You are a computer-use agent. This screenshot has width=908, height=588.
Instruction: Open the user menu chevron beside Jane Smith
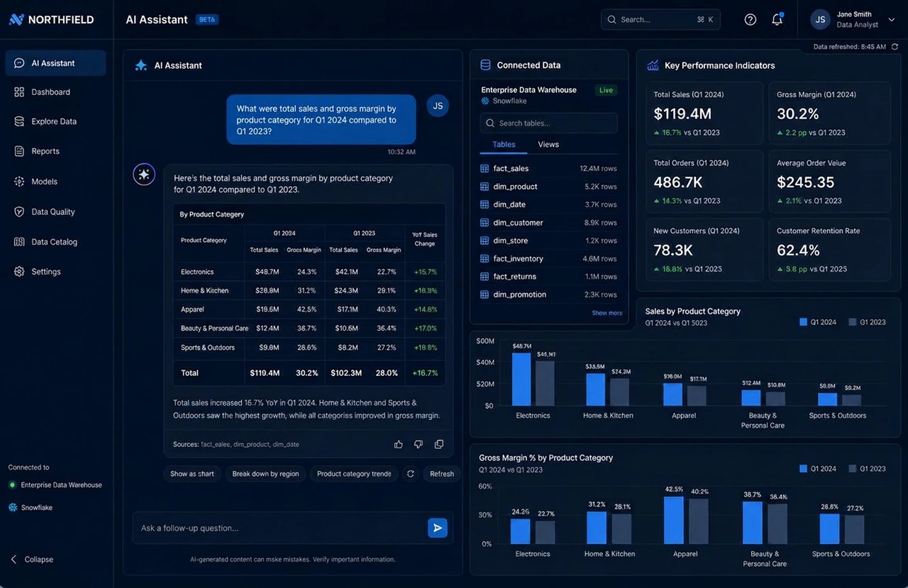892,21
